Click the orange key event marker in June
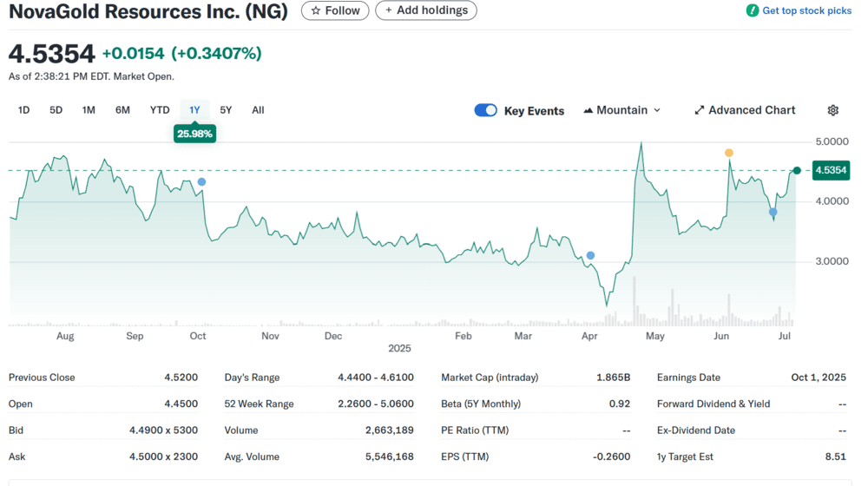 click(729, 153)
